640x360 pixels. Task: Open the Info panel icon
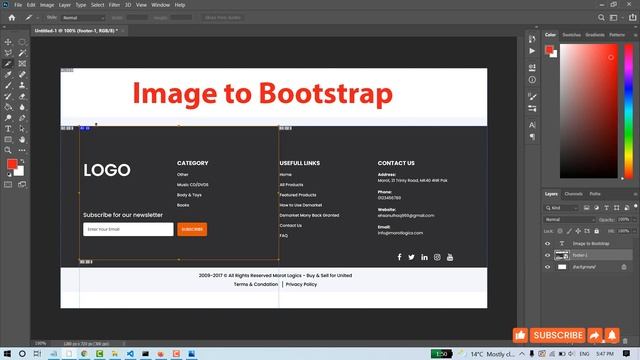pos(532,80)
